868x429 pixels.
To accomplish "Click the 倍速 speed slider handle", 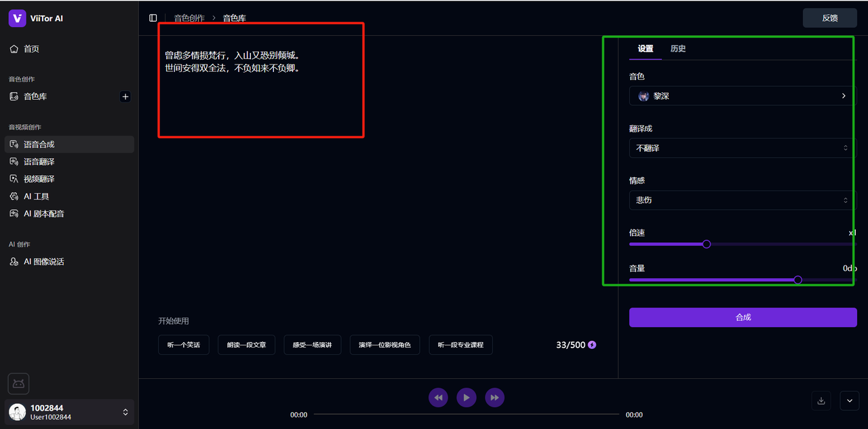I will [707, 244].
